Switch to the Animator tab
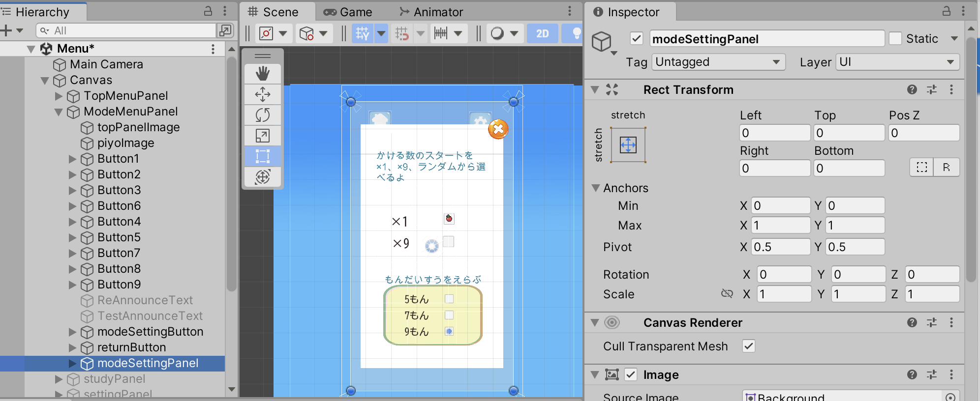980x401 pixels. pyautogui.click(x=431, y=12)
